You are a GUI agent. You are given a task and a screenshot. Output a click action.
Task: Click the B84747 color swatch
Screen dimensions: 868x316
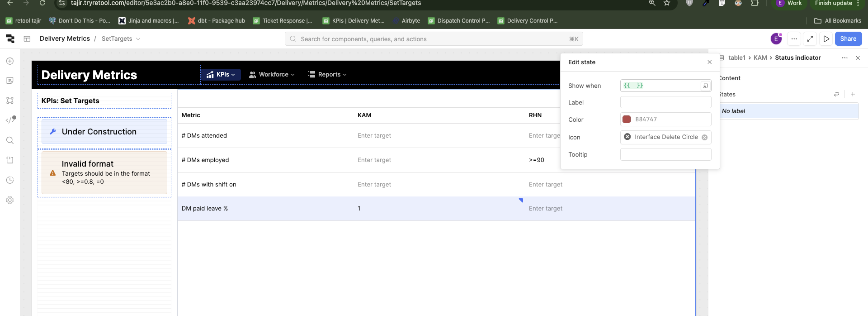point(627,120)
